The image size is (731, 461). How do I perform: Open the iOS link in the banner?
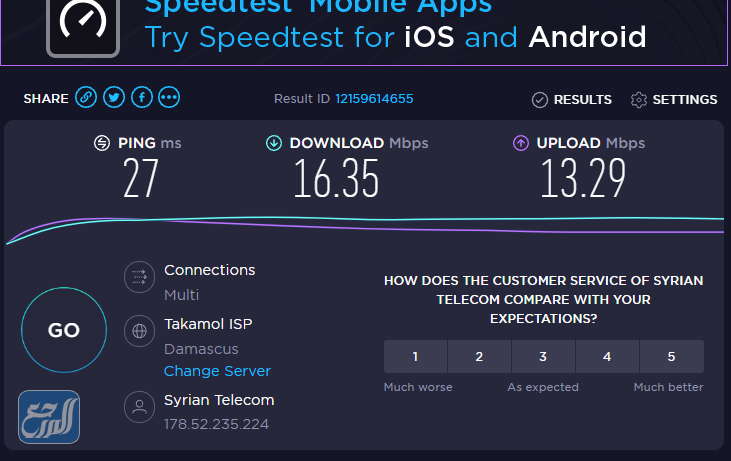coord(429,37)
